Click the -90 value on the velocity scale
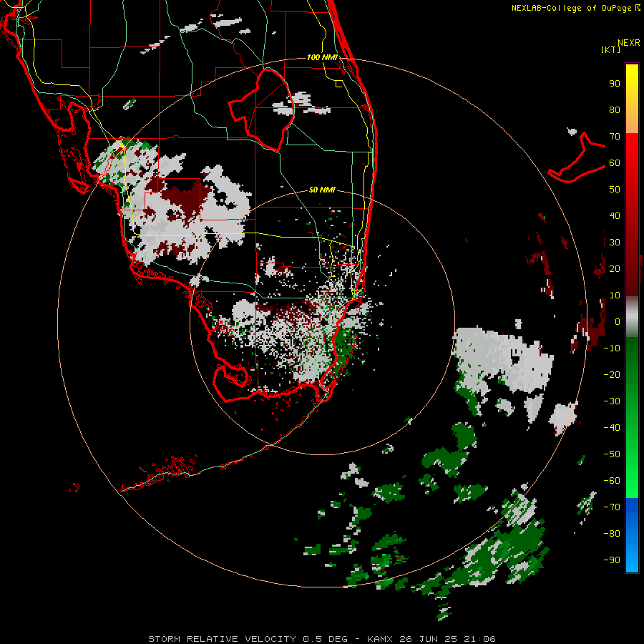 612,560
